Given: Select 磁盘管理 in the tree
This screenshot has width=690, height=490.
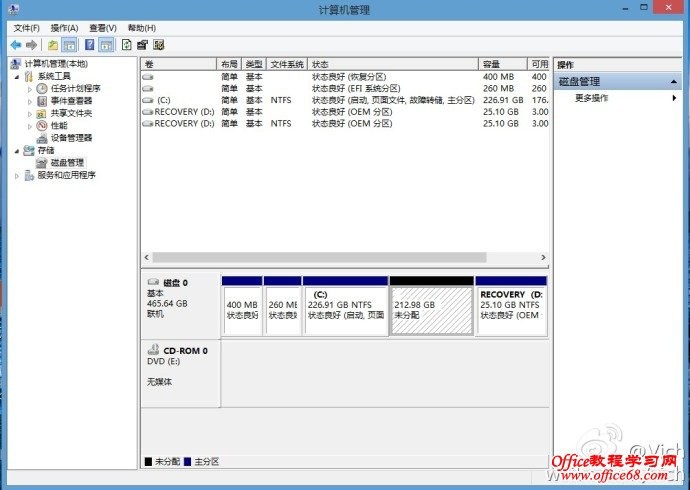Looking at the screenshot, I should [67, 163].
